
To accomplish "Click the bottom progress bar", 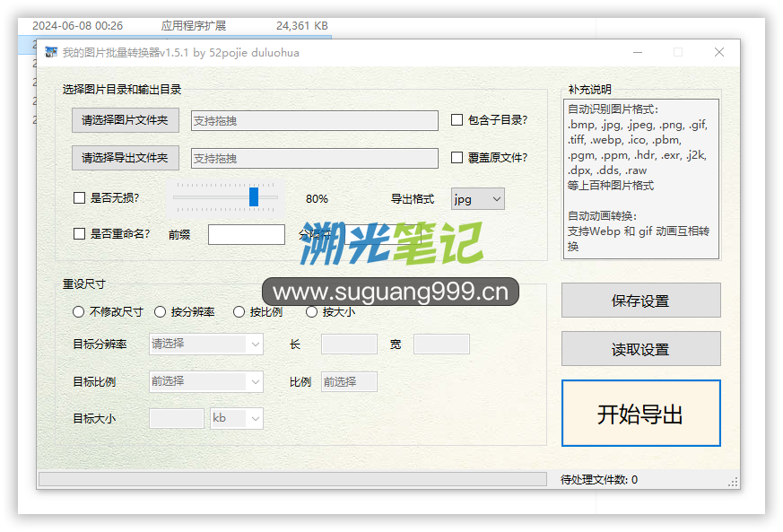I will pos(292,480).
